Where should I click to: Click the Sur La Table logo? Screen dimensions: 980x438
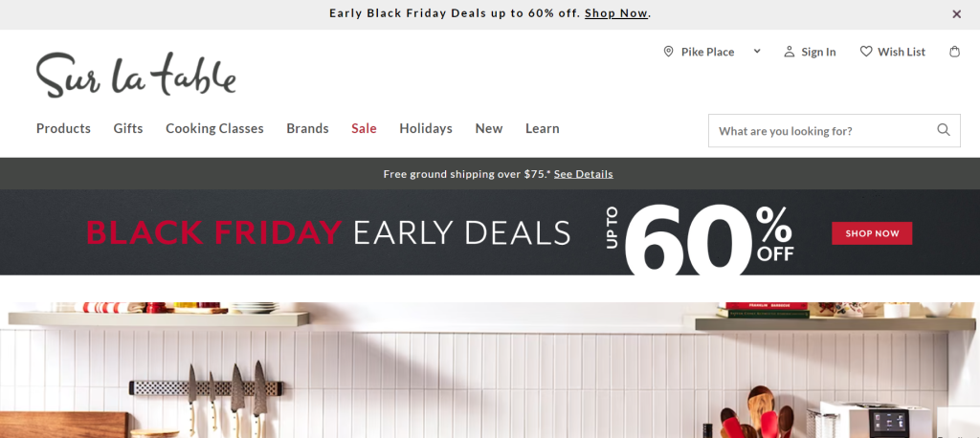(x=136, y=75)
